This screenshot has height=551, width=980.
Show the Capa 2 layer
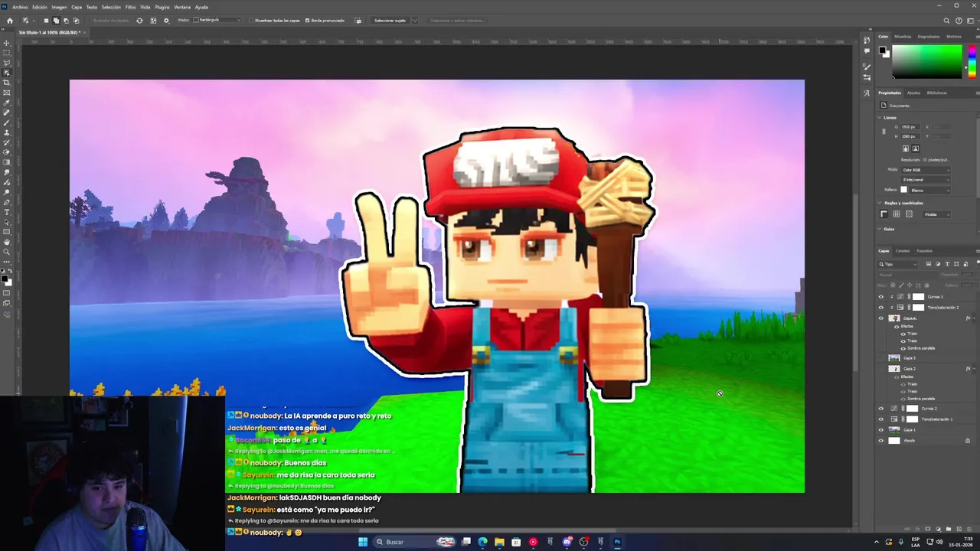tap(880, 369)
